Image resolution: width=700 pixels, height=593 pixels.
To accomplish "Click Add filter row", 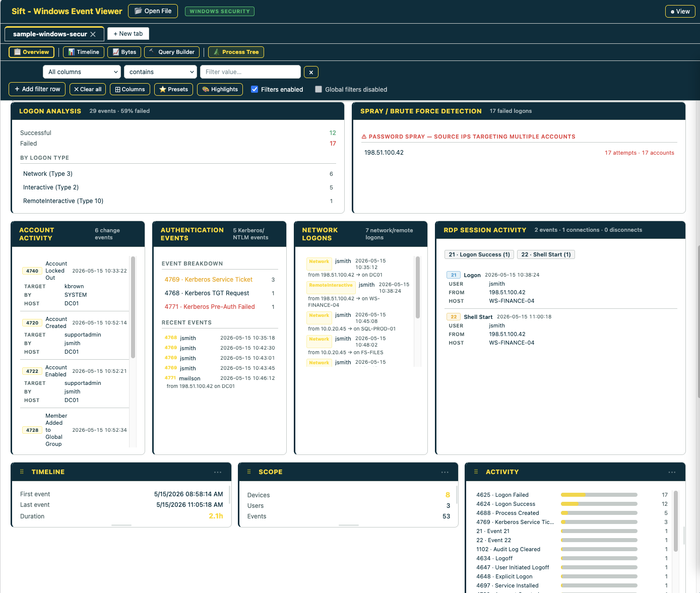I will [x=37, y=89].
